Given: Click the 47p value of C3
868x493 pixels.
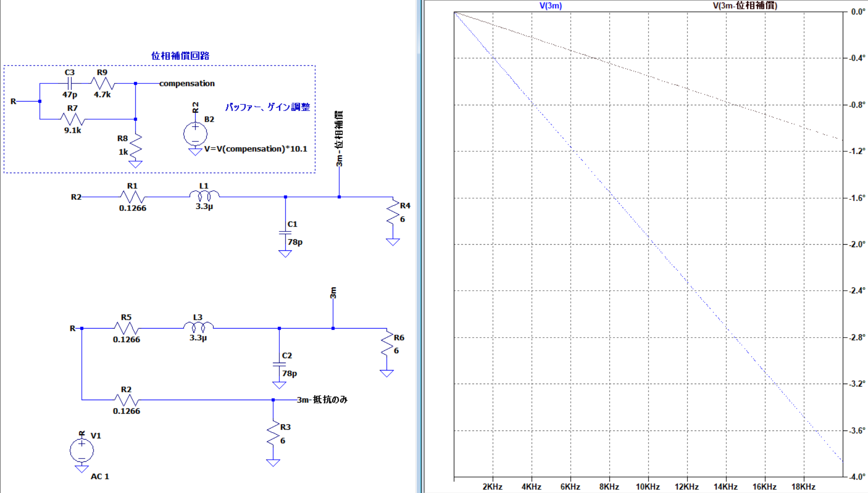Looking at the screenshot, I should 70,95.
